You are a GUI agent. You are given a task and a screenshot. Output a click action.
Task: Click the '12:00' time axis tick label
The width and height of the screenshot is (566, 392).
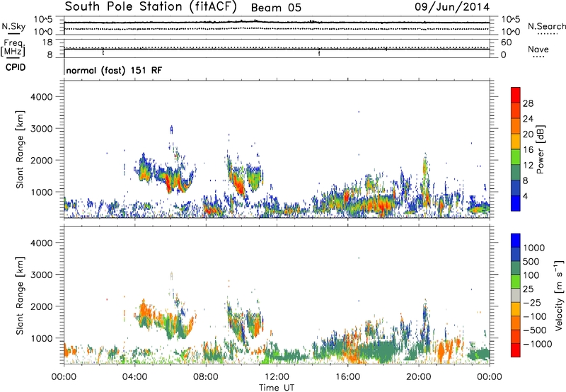277,377
